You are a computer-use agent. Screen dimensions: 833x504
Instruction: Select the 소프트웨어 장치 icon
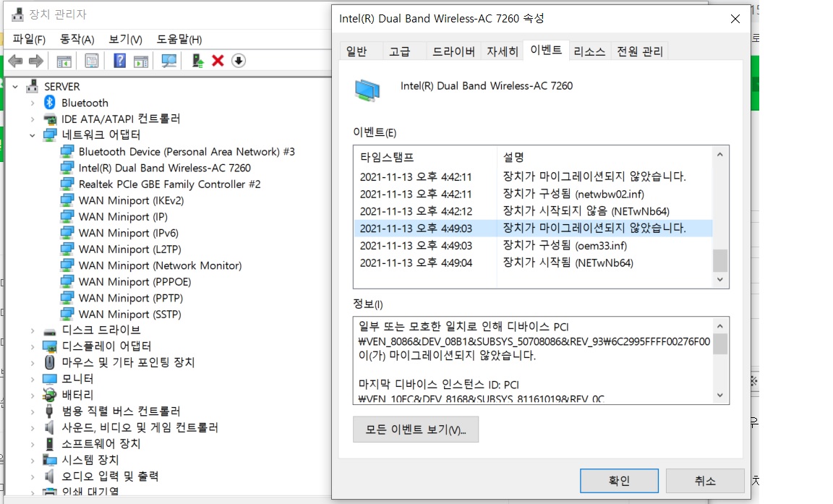[50, 444]
